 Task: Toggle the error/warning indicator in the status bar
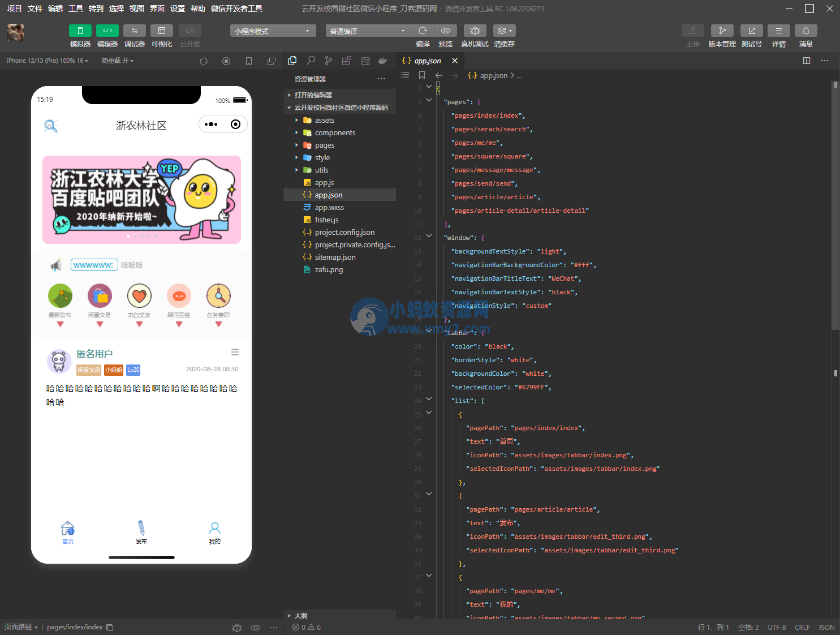tap(305, 627)
